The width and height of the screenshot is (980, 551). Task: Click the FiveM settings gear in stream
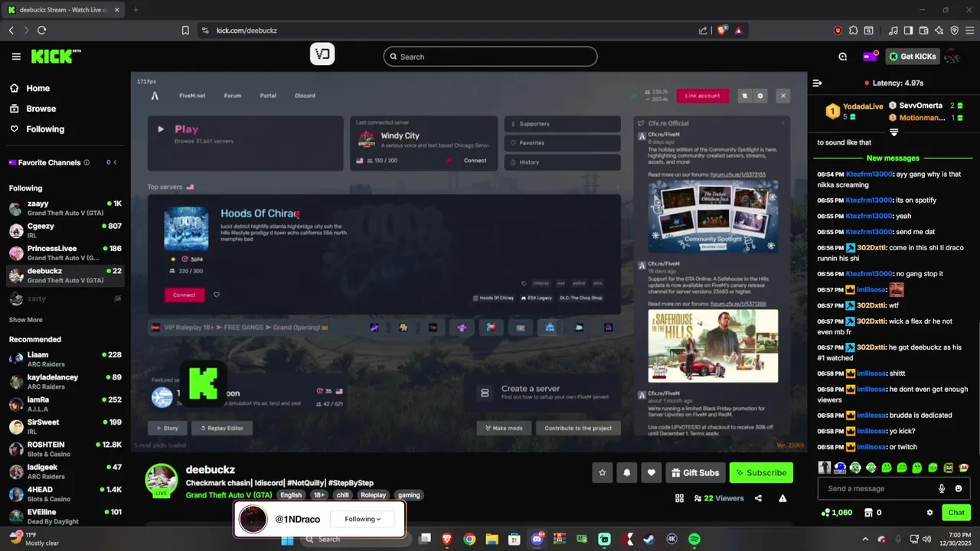pyautogui.click(x=760, y=96)
